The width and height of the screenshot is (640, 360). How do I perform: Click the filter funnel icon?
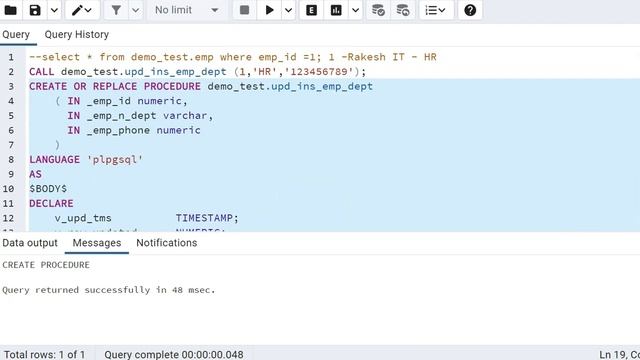(x=116, y=10)
